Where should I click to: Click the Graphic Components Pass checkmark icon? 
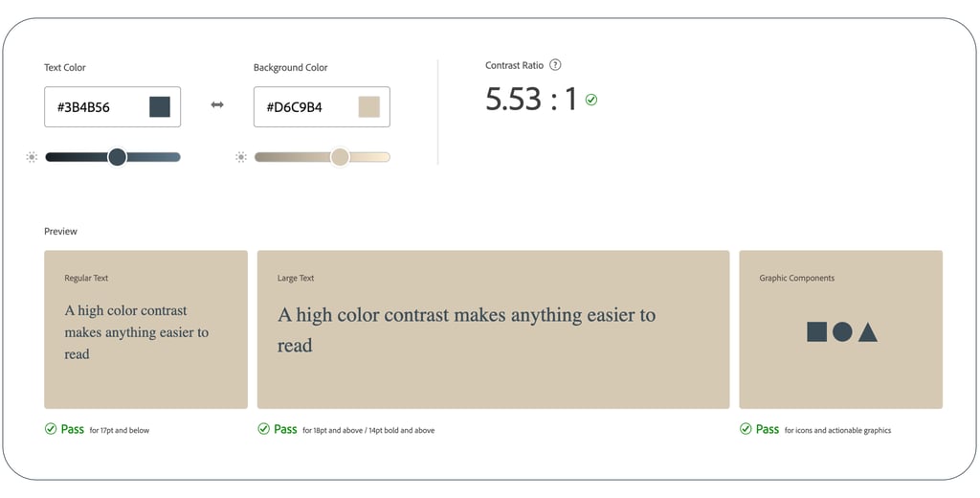point(746,429)
